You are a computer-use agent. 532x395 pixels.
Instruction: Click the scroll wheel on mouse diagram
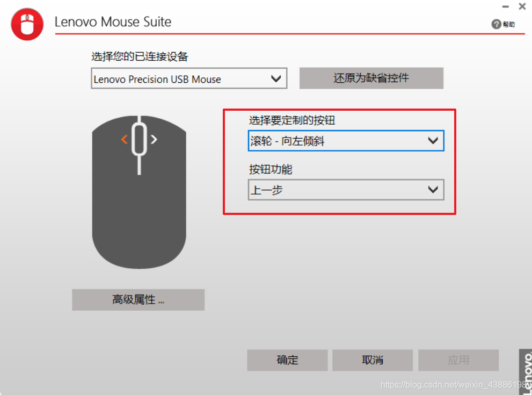(139, 140)
